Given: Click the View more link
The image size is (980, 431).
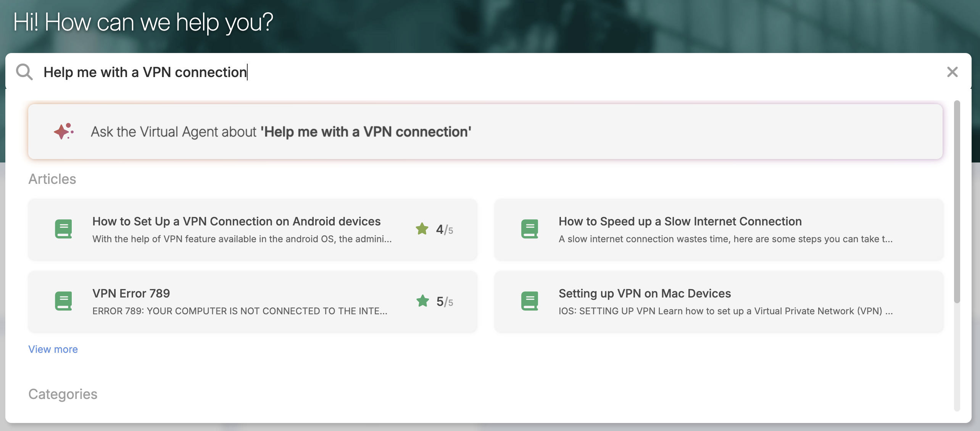Looking at the screenshot, I should [x=53, y=349].
